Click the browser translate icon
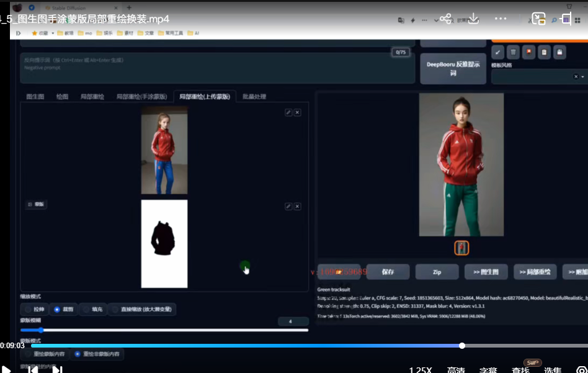Image resolution: width=588 pixels, height=373 pixels. 401,20
